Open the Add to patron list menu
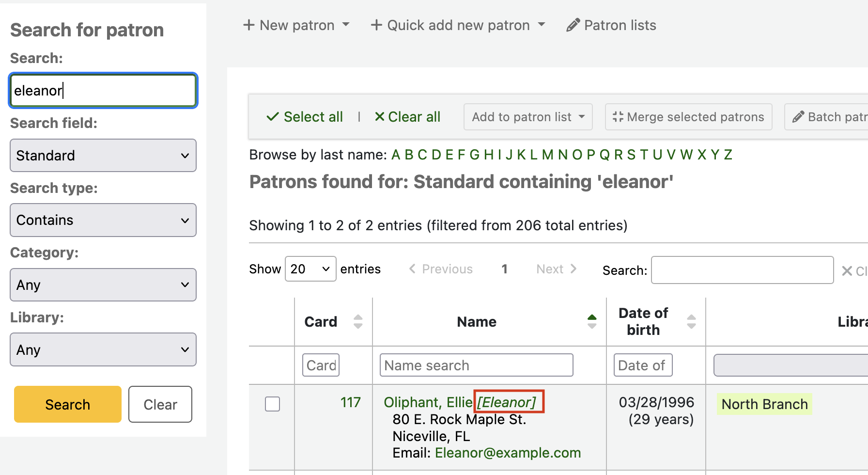 527,117
